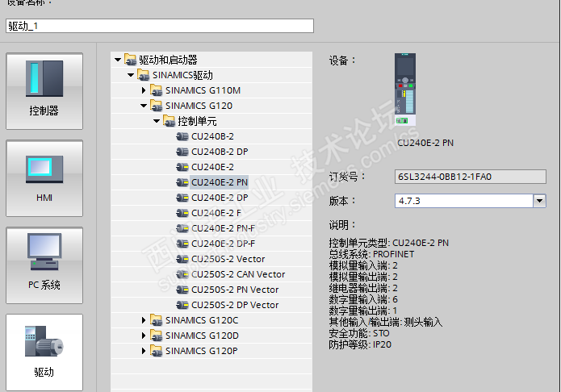Collapse the SINAMICS驱动 folder
The image size is (561, 392).
(131, 75)
